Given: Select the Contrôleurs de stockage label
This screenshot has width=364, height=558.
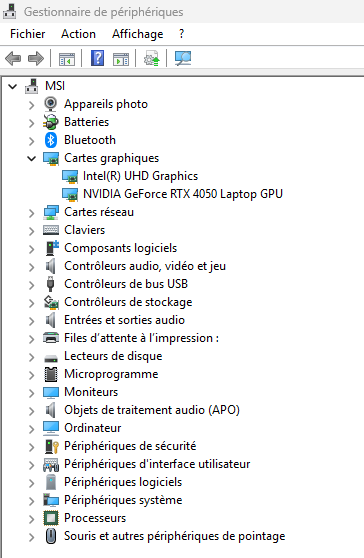Looking at the screenshot, I should coord(128,302).
